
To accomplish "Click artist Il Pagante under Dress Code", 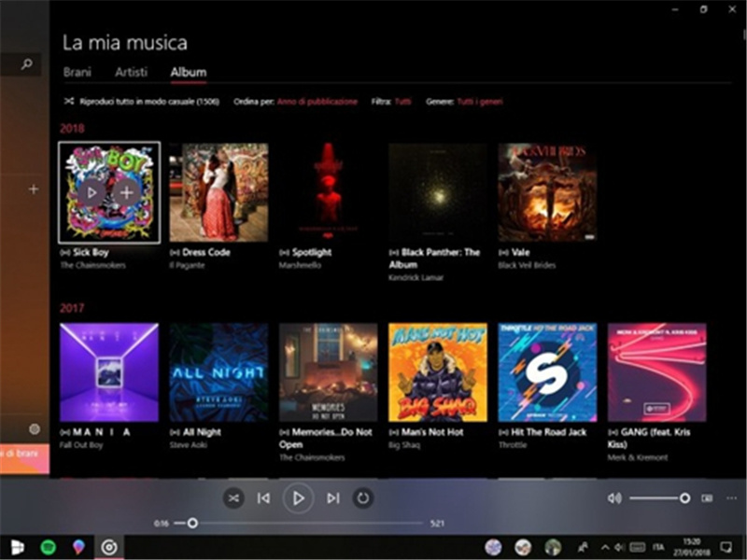I will click(x=187, y=265).
